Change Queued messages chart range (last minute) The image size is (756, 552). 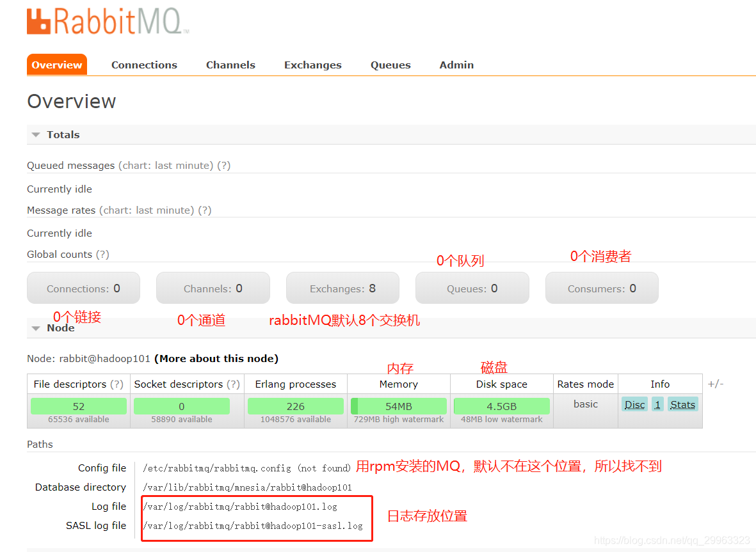click(x=166, y=165)
